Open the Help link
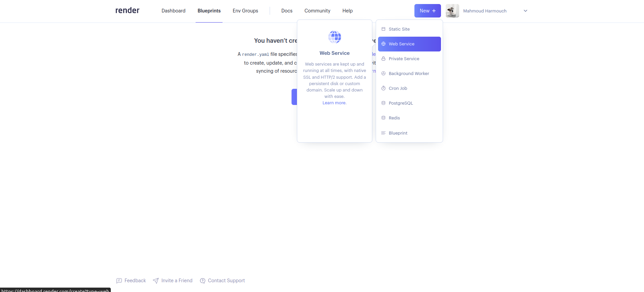 (x=347, y=11)
